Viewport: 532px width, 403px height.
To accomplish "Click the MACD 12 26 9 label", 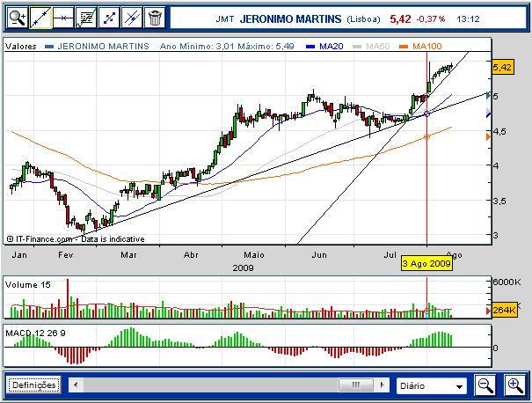I will (x=36, y=333).
